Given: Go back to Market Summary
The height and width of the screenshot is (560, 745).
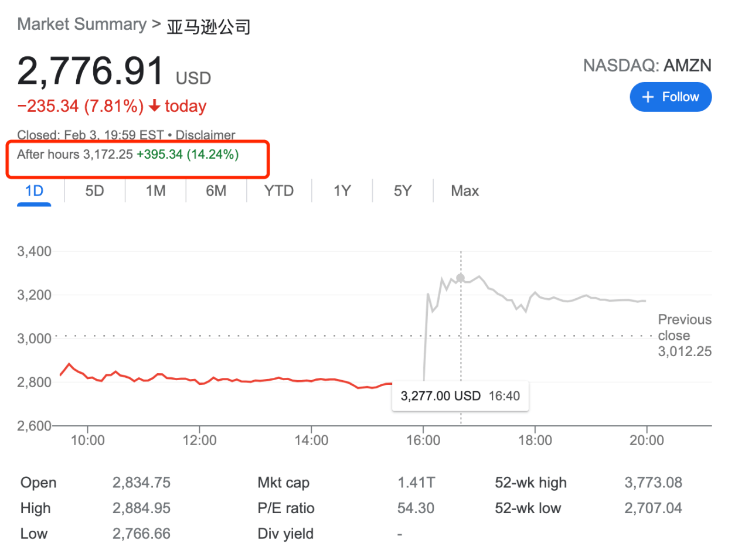Looking at the screenshot, I should pyautogui.click(x=81, y=25).
